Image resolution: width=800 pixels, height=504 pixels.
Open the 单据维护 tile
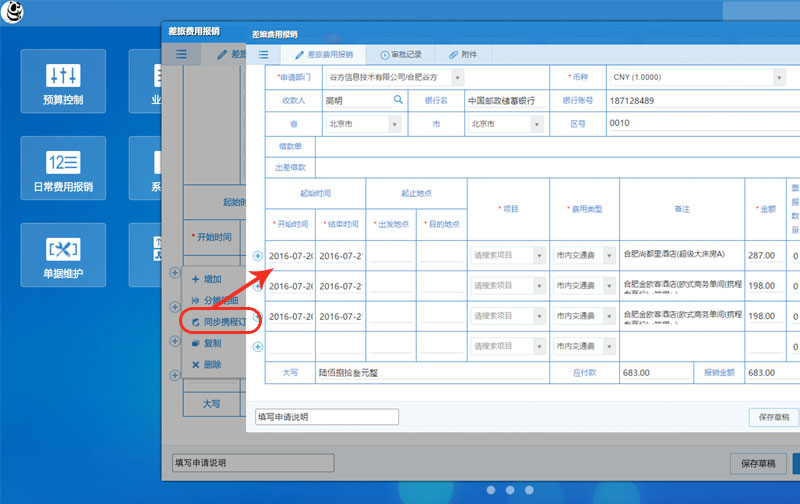click(63, 255)
